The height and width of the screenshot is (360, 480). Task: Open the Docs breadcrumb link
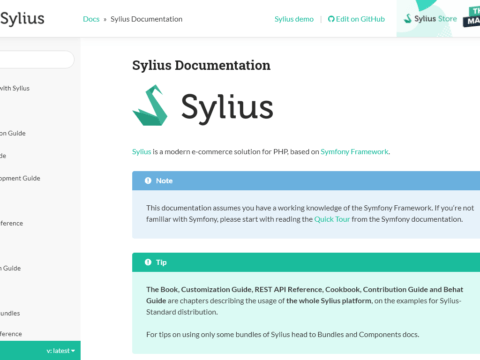pyautogui.click(x=91, y=19)
